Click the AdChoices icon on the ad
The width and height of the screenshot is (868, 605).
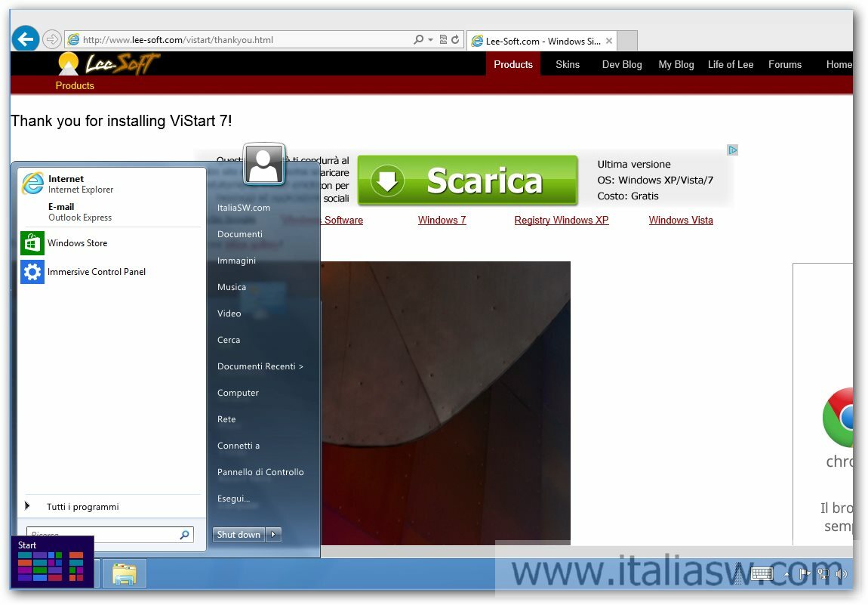click(x=732, y=150)
